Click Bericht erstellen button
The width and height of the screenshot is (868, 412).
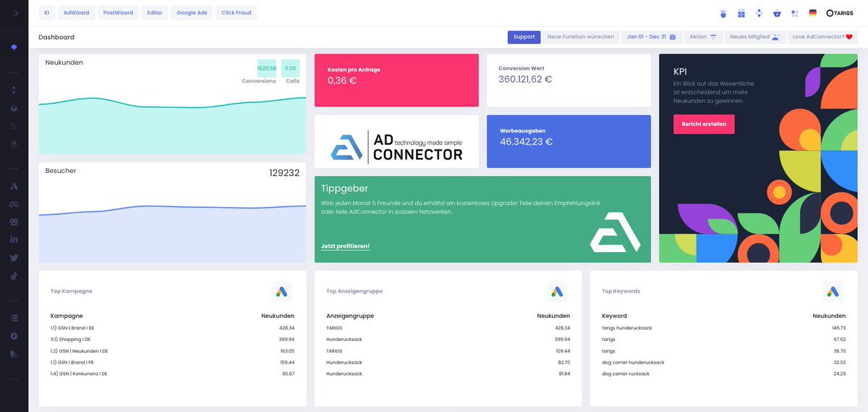[704, 124]
